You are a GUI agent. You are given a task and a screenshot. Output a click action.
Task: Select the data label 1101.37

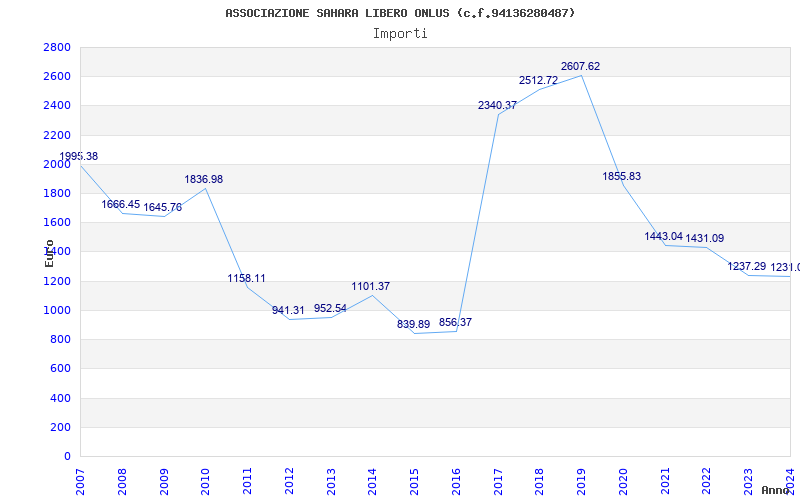370,287
